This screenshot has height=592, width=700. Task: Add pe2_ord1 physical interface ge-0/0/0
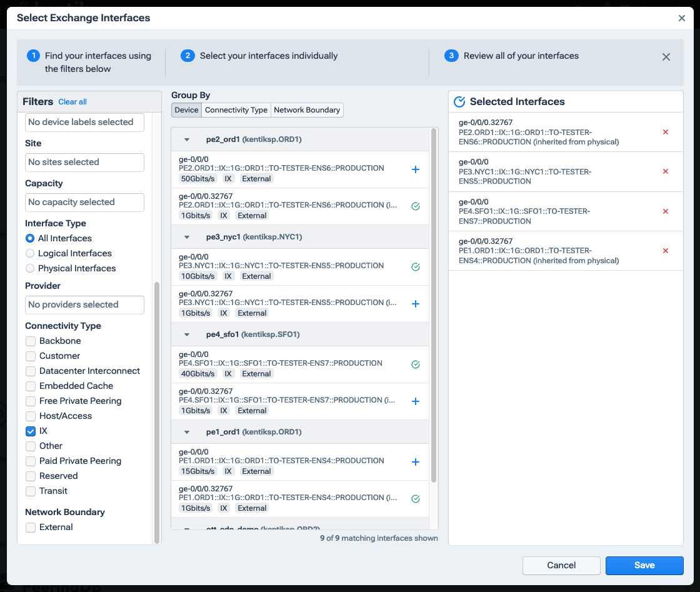415,169
